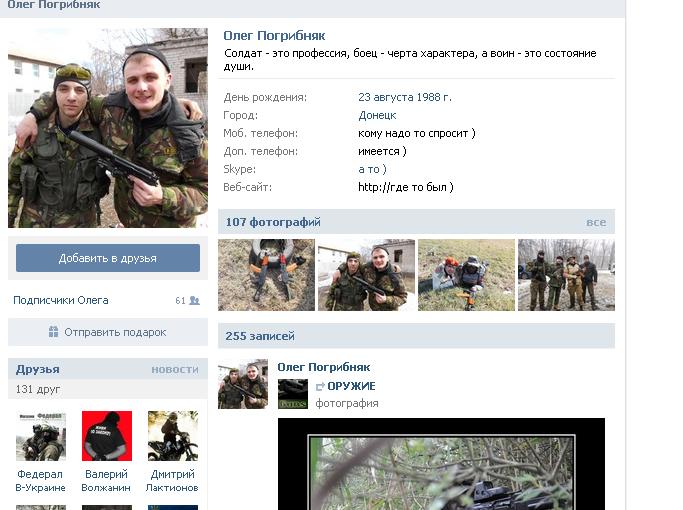The image size is (683, 510).
Task: Click the city link Донецк
Action: [377, 115]
